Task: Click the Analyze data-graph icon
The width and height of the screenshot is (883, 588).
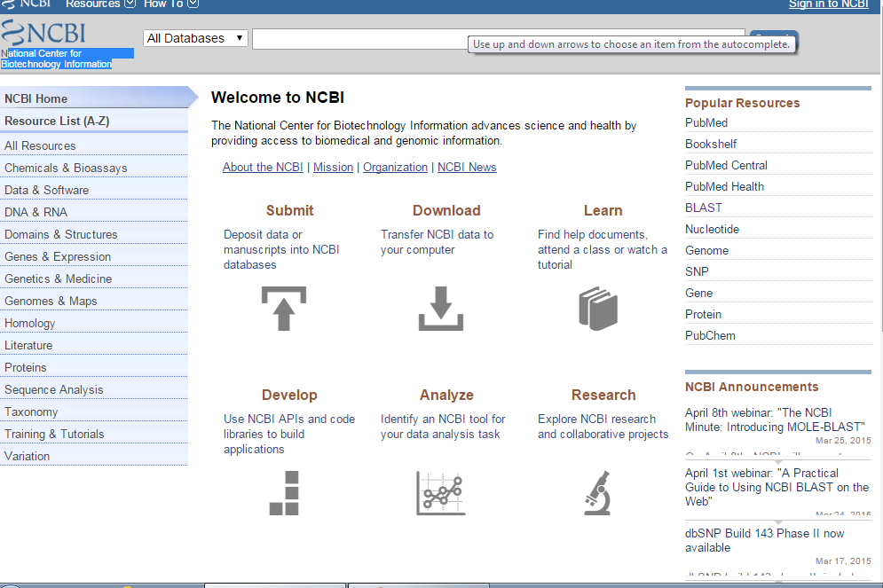Action: click(x=440, y=493)
